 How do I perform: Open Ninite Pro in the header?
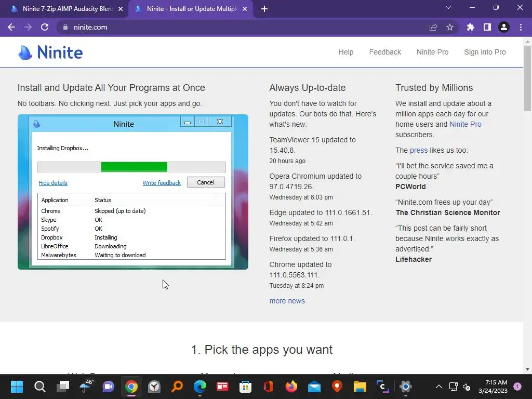tap(432, 52)
